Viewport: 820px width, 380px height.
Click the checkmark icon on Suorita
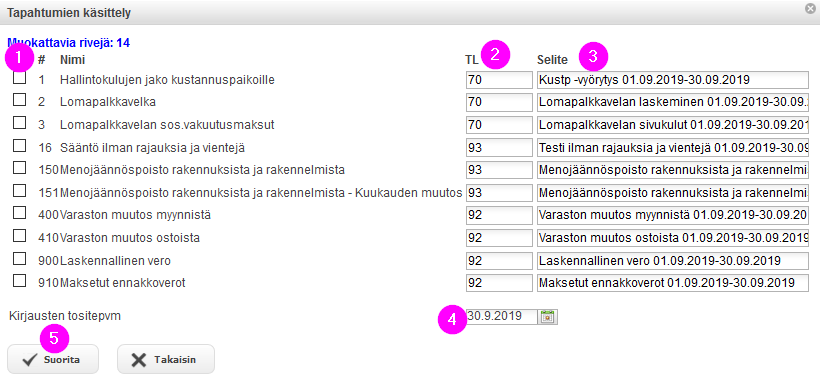pyautogui.click(x=29, y=360)
